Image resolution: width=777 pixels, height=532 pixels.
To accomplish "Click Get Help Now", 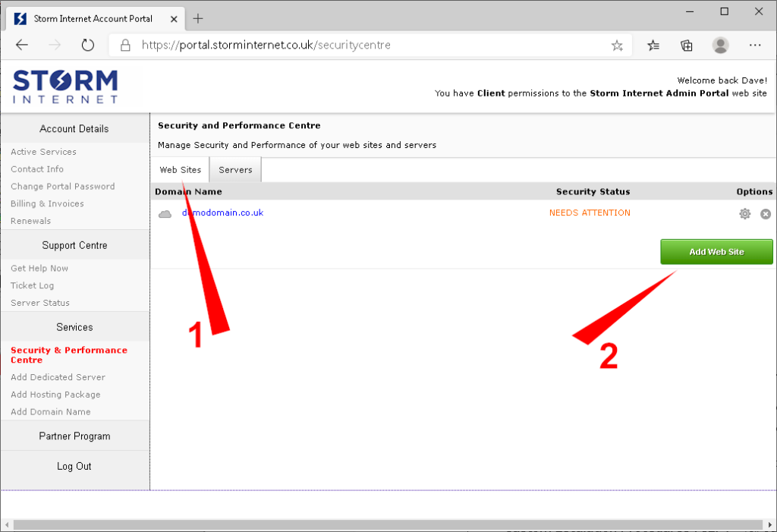I will click(39, 268).
